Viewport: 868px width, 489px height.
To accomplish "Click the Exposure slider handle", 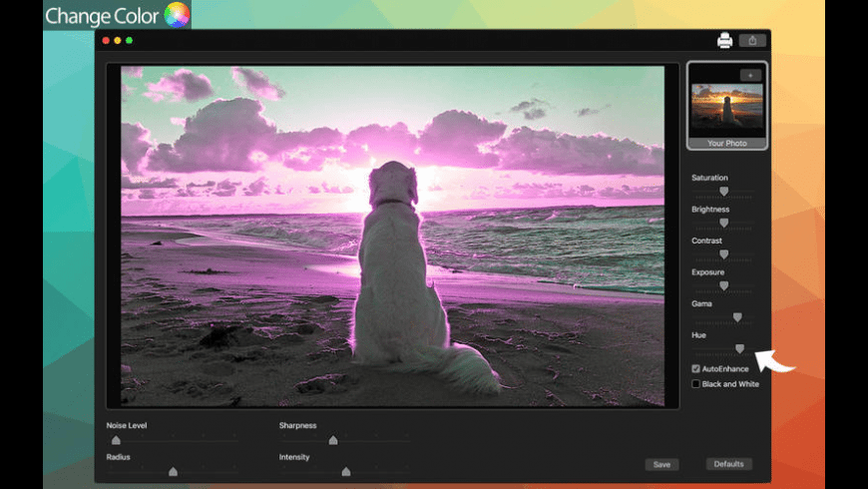I will coord(723,286).
